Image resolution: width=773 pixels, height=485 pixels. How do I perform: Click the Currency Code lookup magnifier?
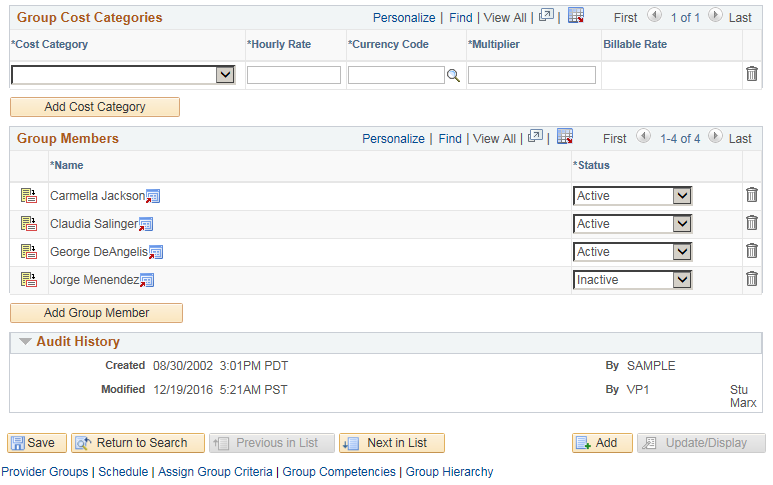453,75
